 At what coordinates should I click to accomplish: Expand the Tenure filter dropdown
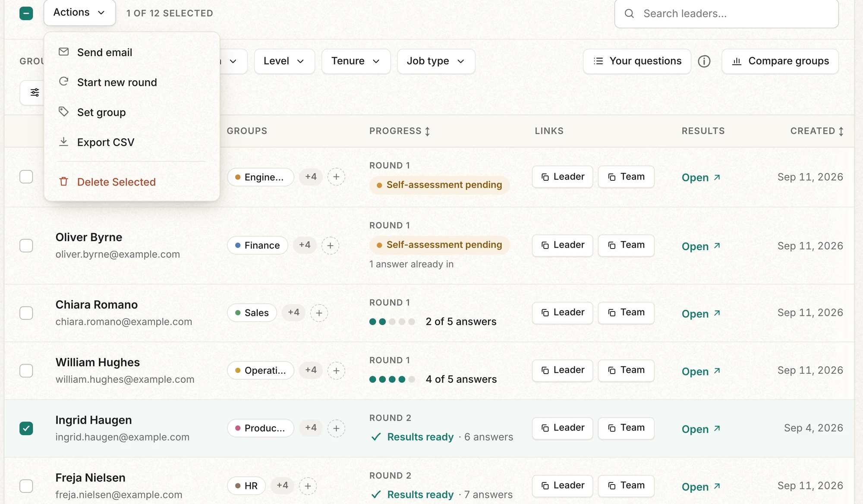(x=356, y=61)
